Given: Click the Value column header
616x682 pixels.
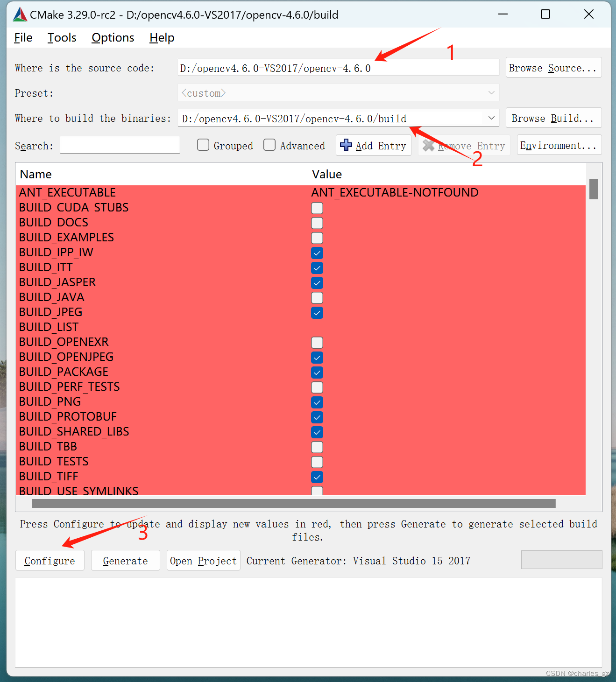Looking at the screenshot, I should [447, 174].
